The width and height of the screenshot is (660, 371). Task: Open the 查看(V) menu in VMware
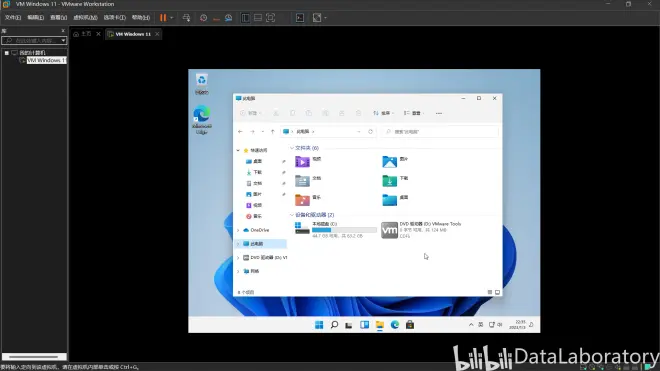point(59,18)
